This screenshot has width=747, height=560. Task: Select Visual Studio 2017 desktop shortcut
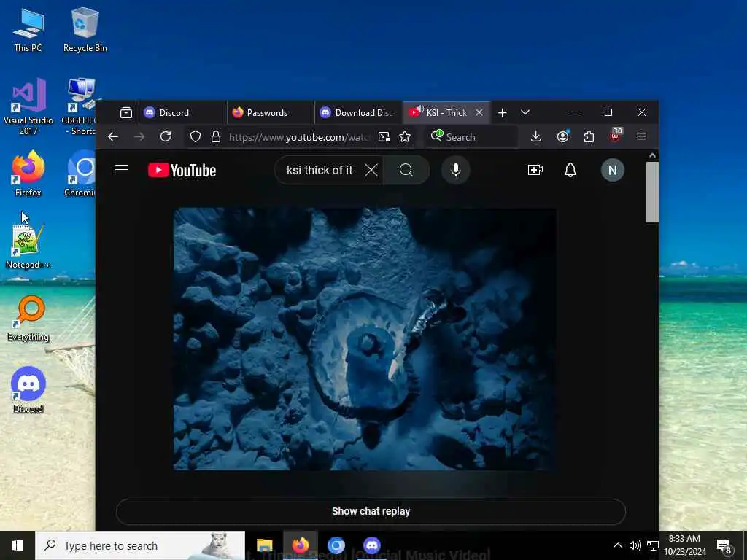28,106
